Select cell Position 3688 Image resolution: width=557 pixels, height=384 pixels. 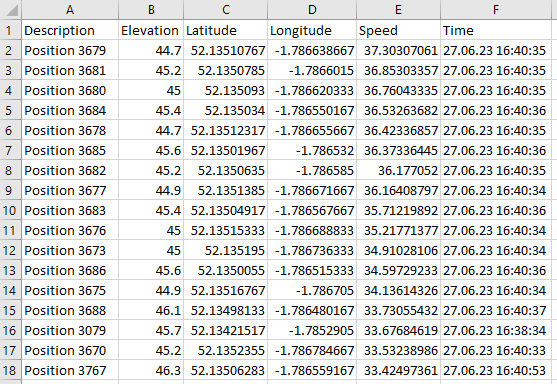[70, 310]
